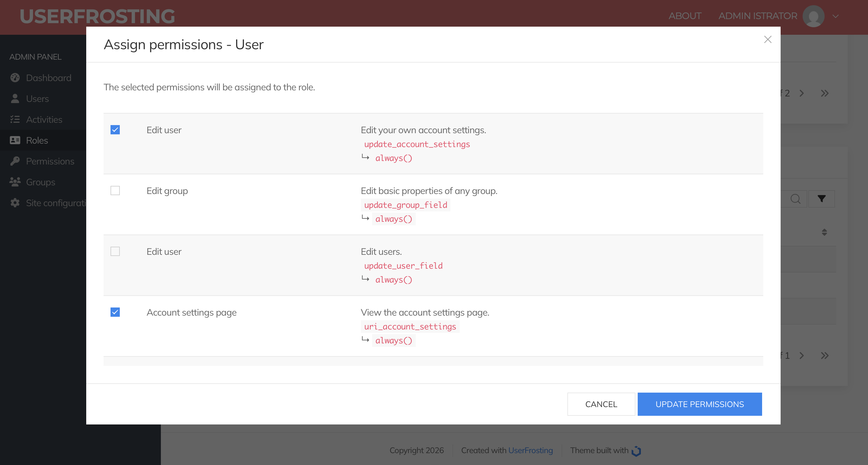The height and width of the screenshot is (465, 868).
Task: Open the About page link
Action: (685, 16)
